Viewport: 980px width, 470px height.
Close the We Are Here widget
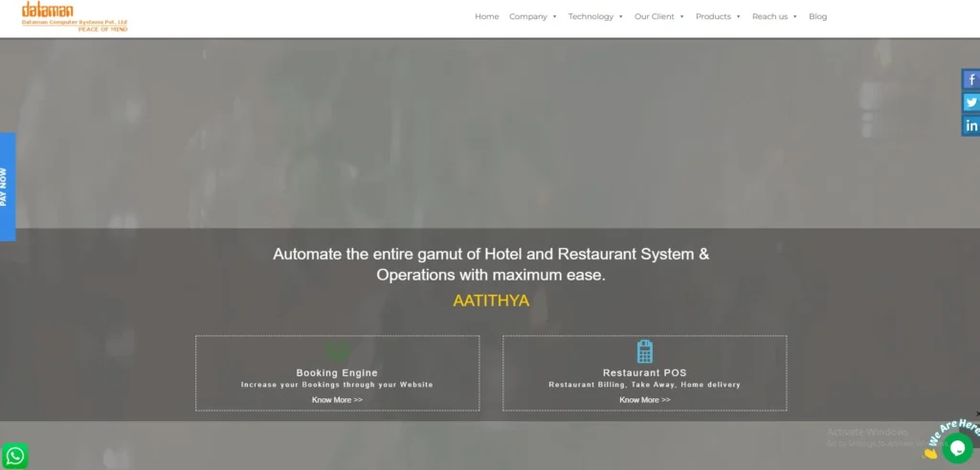click(x=977, y=414)
